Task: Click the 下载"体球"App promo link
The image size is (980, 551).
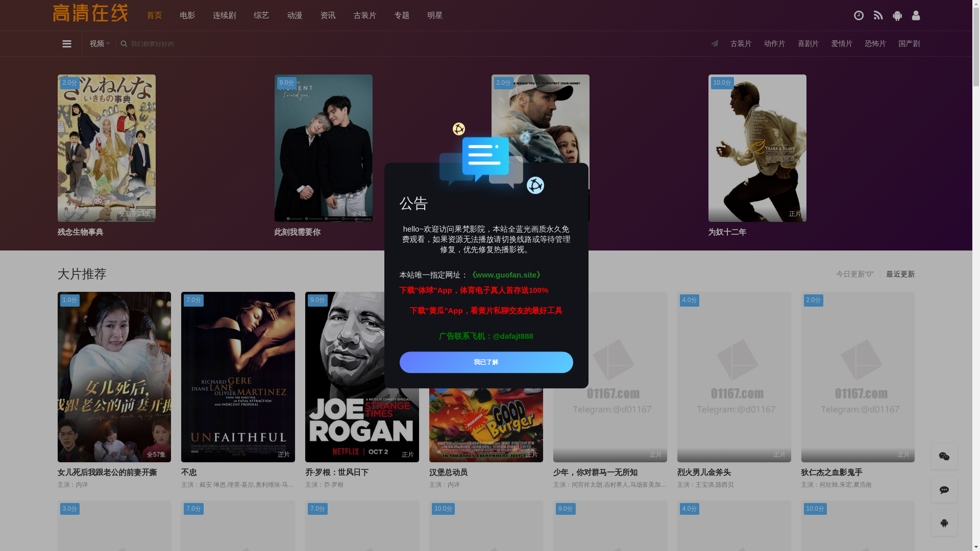Action: tap(474, 290)
